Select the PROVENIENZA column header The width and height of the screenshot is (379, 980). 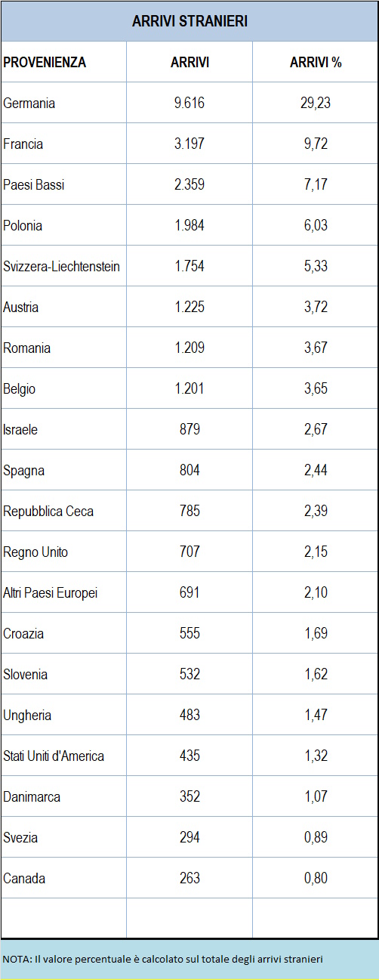coord(45,63)
